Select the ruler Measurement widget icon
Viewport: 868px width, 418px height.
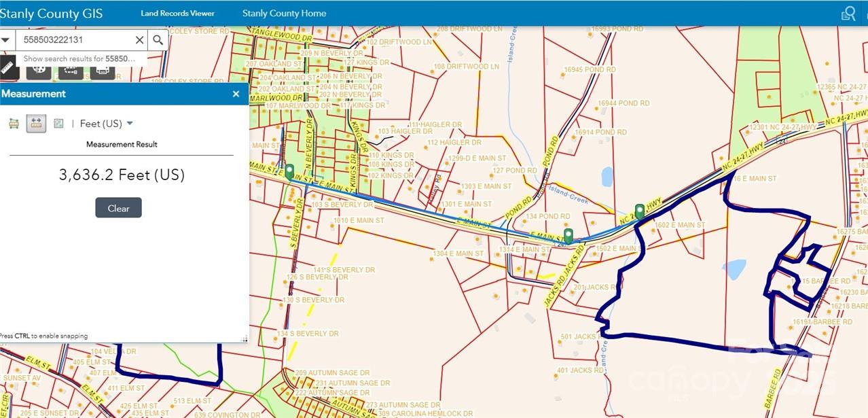[7, 68]
